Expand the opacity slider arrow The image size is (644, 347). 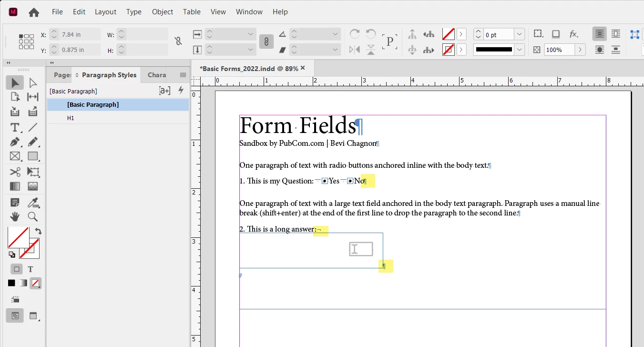pyautogui.click(x=580, y=50)
